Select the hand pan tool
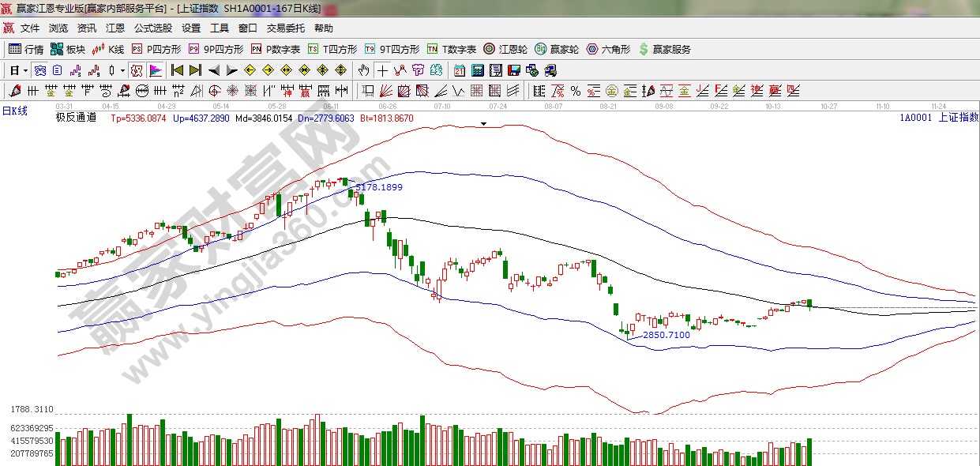The image size is (980, 466). pyautogui.click(x=363, y=70)
